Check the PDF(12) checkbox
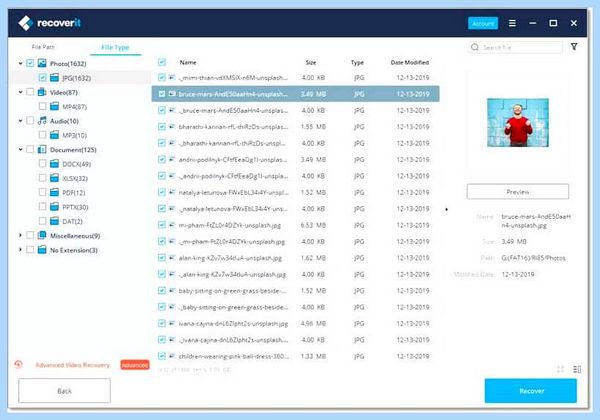Screen dimensions: 600x420 42,192
